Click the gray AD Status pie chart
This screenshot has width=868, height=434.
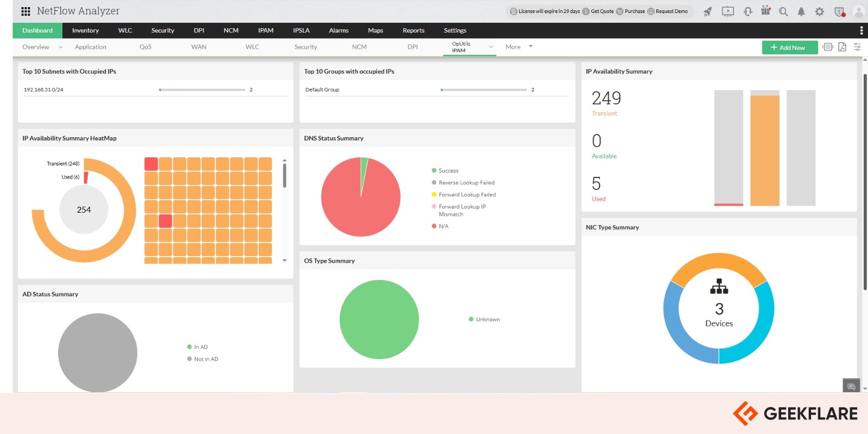(x=98, y=353)
